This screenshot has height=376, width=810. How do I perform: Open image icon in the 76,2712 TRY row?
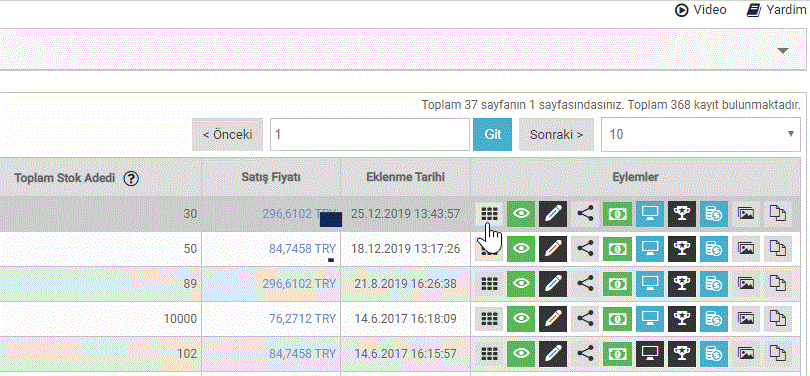(x=746, y=319)
